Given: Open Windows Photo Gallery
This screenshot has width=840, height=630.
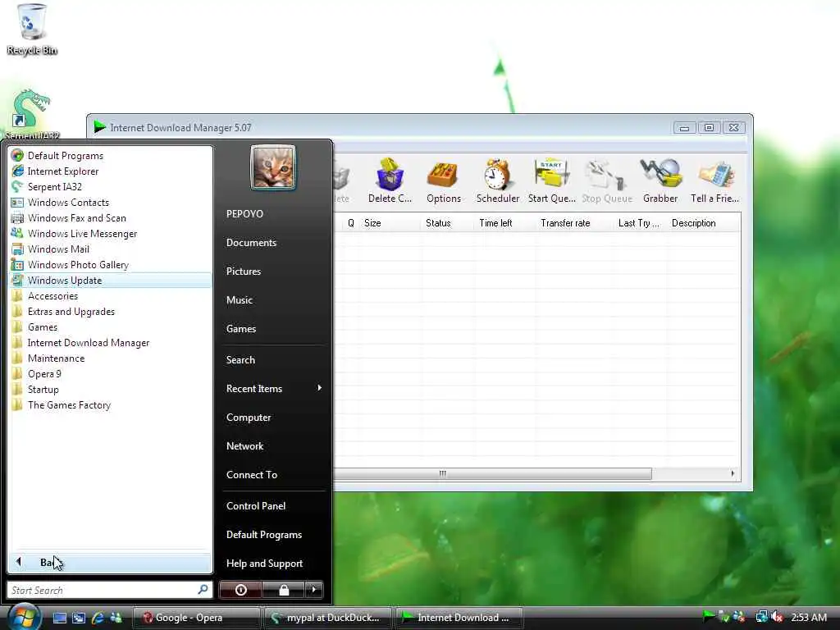Looking at the screenshot, I should click(111, 265).
